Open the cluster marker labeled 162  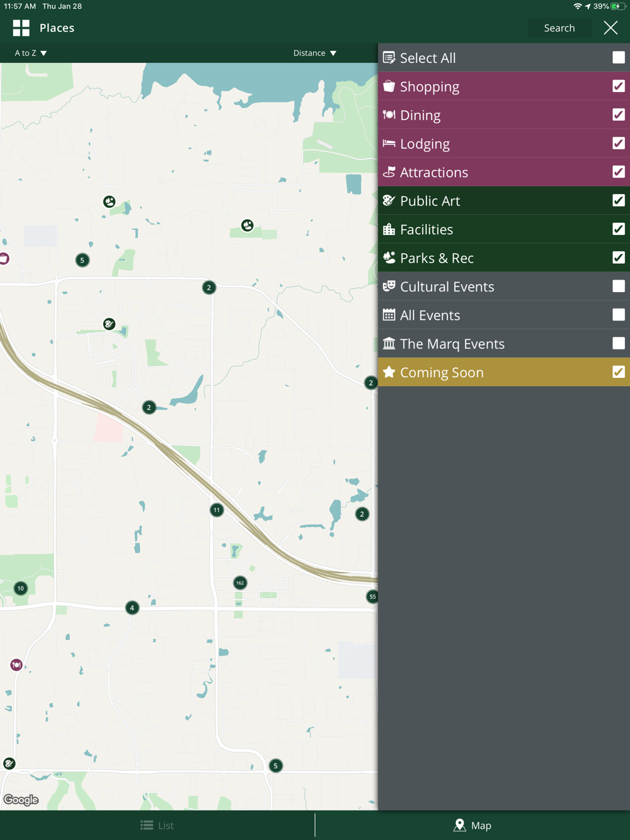point(240,583)
